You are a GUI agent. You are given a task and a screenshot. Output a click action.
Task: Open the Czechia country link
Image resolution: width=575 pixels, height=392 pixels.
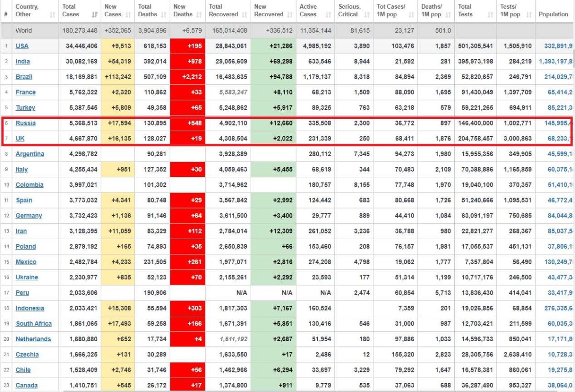click(27, 354)
